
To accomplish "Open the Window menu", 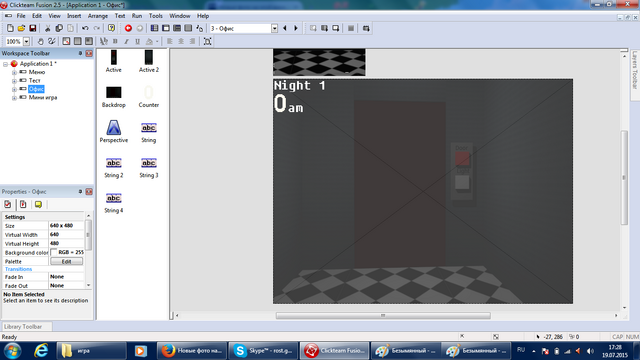I will tap(180, 16).
